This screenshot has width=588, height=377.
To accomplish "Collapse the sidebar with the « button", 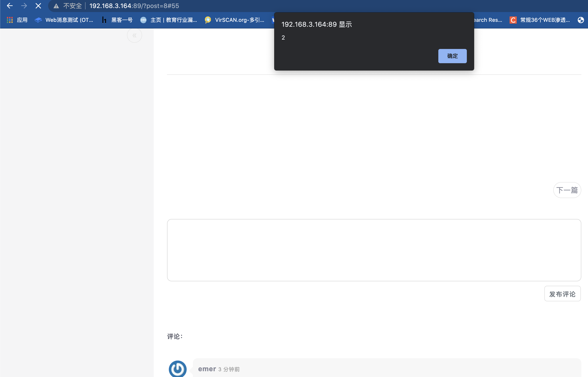I will 135,36.
